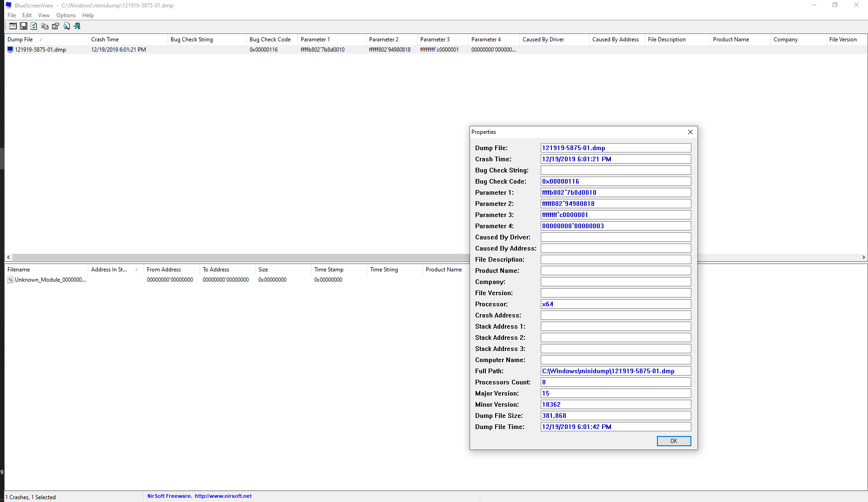Click the Major Version field showing 15

coord(616,393)
